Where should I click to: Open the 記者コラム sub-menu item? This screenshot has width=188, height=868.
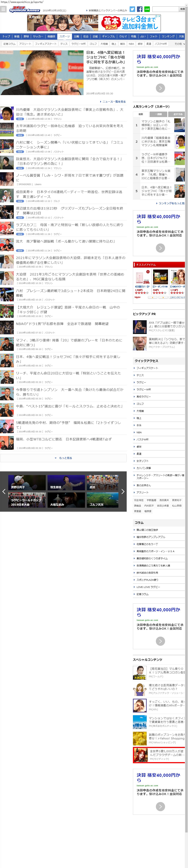point(9,44)
